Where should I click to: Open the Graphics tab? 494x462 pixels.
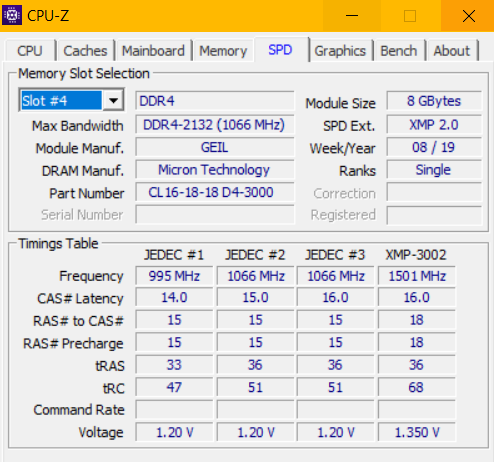pos(340,51)
